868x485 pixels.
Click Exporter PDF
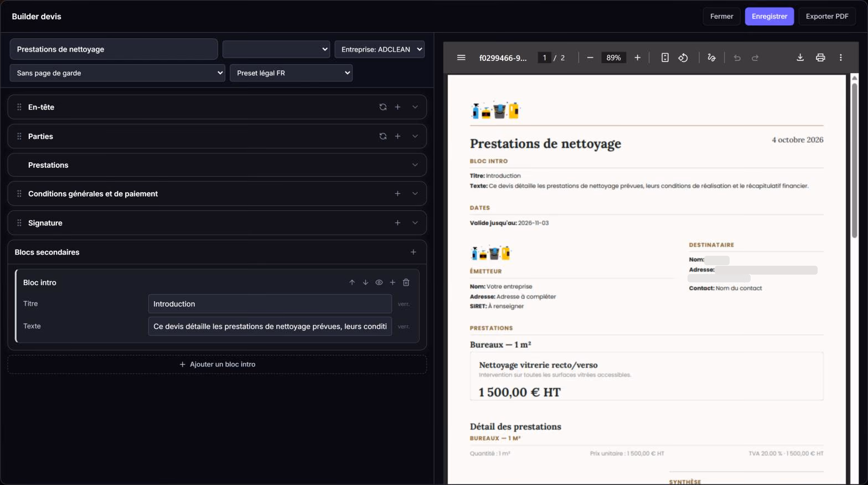pos(827,17)
